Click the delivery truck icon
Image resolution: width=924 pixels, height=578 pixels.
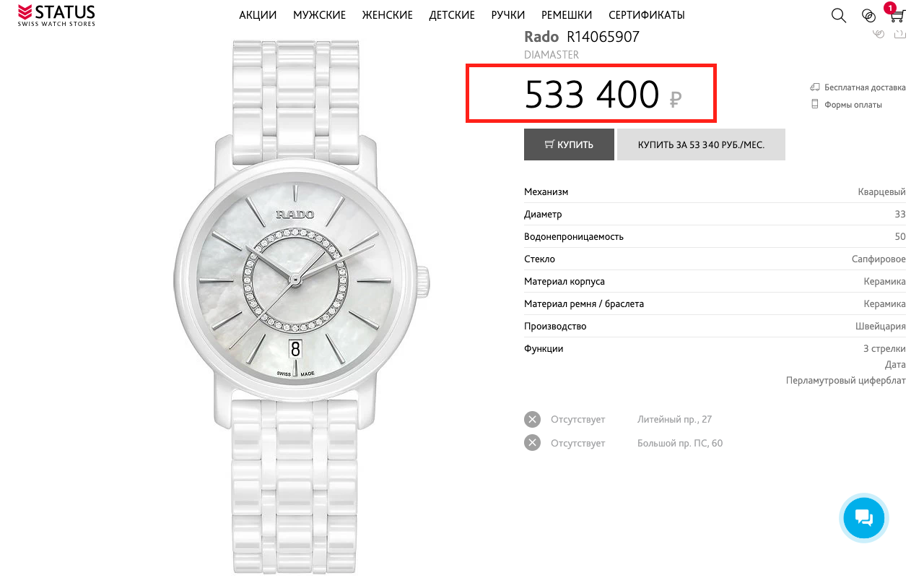[x=815, y=87]
